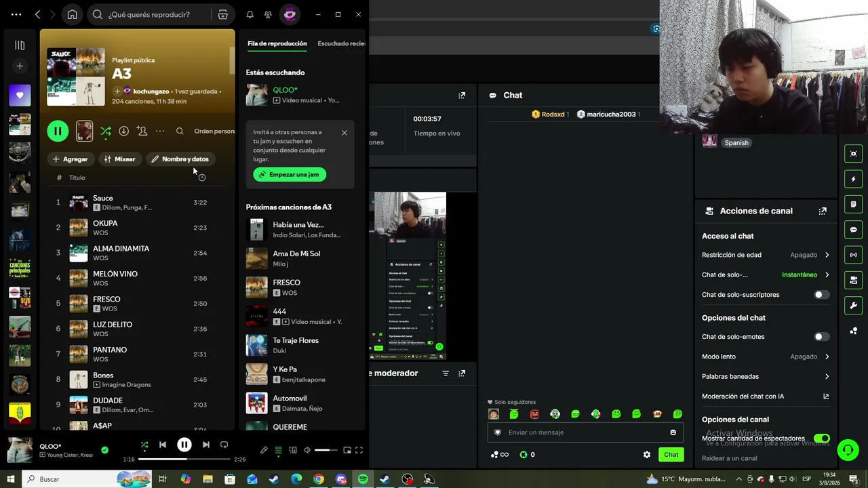Open the broadcast signal icon in right sidebar

coord(853,255)
